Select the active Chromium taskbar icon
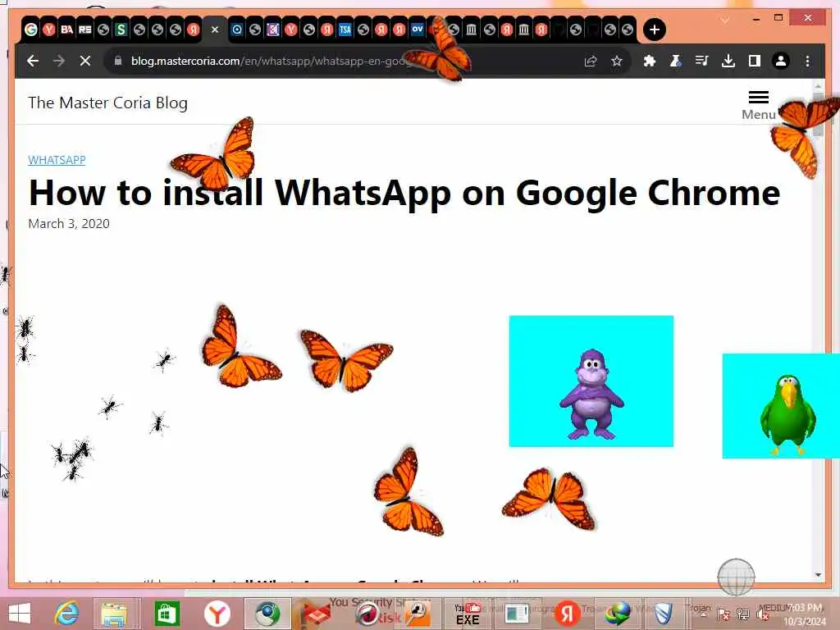This screenshot has width=840, height=630. click(267, 614)
